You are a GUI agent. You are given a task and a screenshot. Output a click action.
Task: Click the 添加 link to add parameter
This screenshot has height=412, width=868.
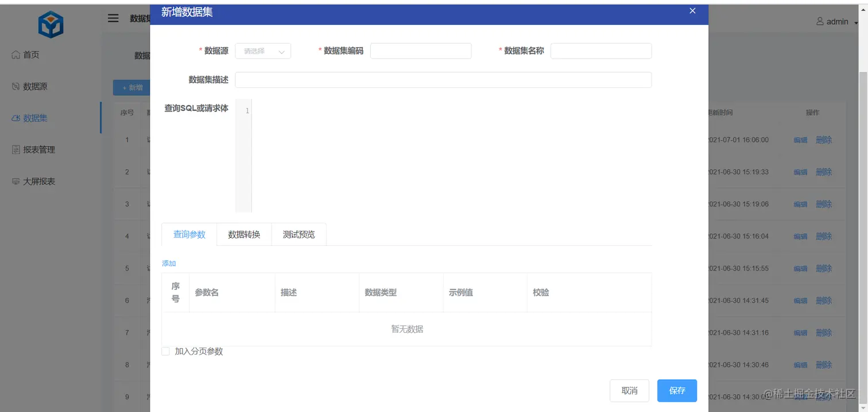pos(168,263)
